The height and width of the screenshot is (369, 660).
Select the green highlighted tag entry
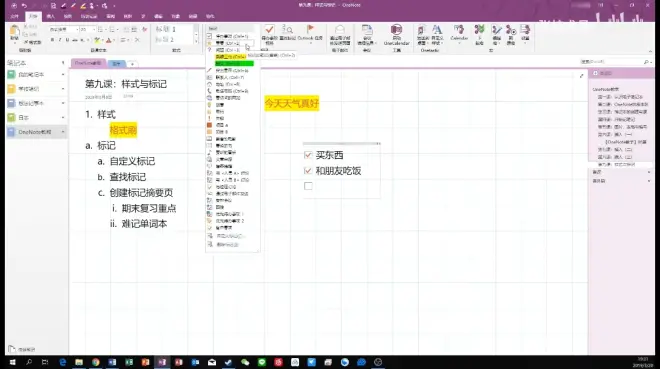(234, 64)
